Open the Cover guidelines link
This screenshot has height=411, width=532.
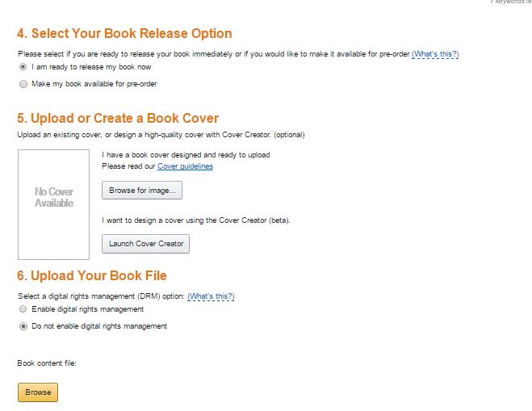point(185,166)
